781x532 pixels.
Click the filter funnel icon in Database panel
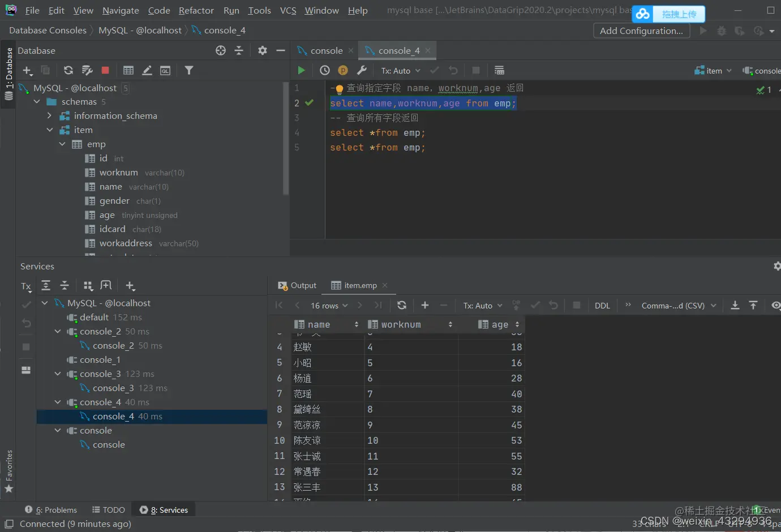coord(189,70)
